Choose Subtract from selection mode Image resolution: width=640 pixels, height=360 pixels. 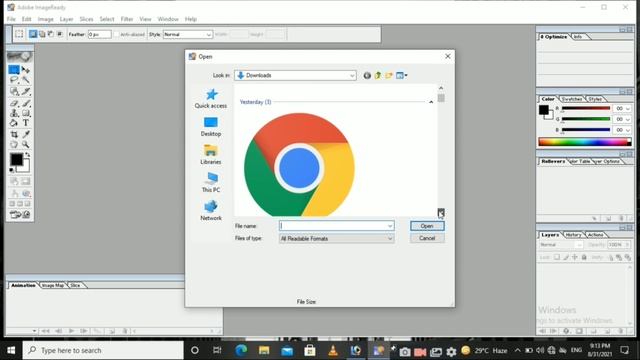click(x=51, y=34)
